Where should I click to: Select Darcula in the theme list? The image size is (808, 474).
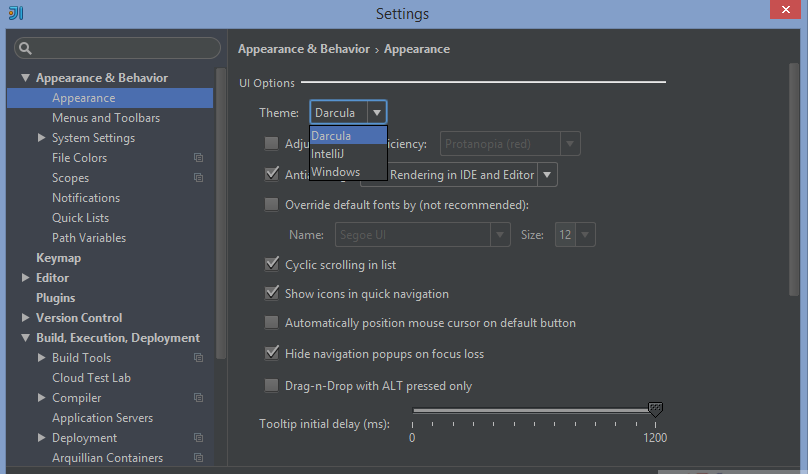(x=348, y=136)
